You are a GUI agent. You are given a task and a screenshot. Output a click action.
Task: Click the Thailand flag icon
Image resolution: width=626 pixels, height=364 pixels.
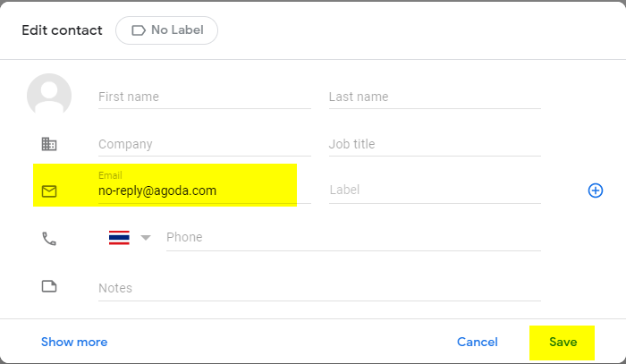coord(119,238)
